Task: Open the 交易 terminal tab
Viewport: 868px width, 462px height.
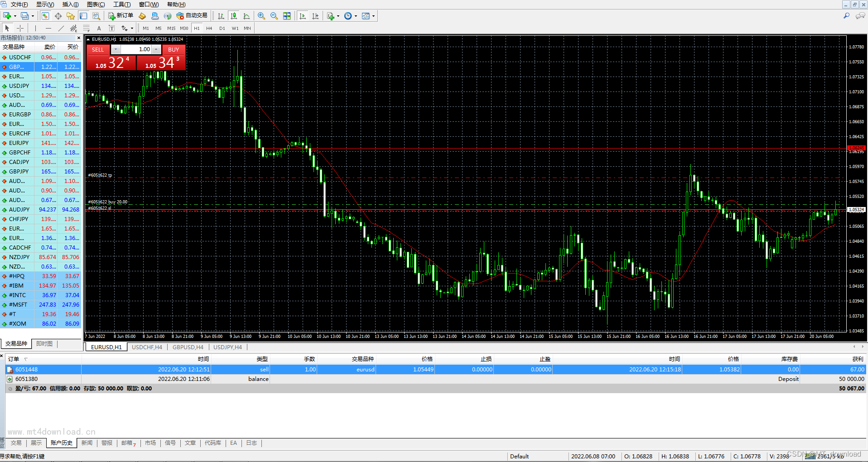Action: [16, 443]
